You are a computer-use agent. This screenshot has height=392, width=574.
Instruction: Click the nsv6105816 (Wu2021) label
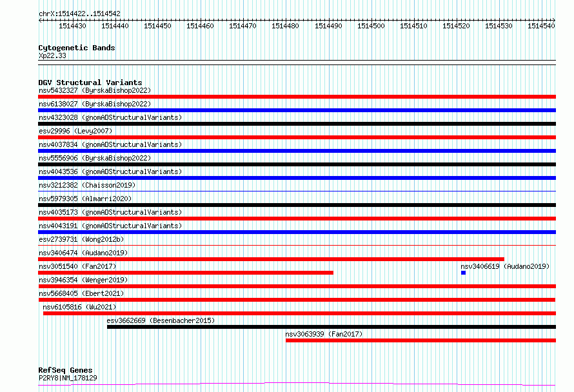pos(79,307)
